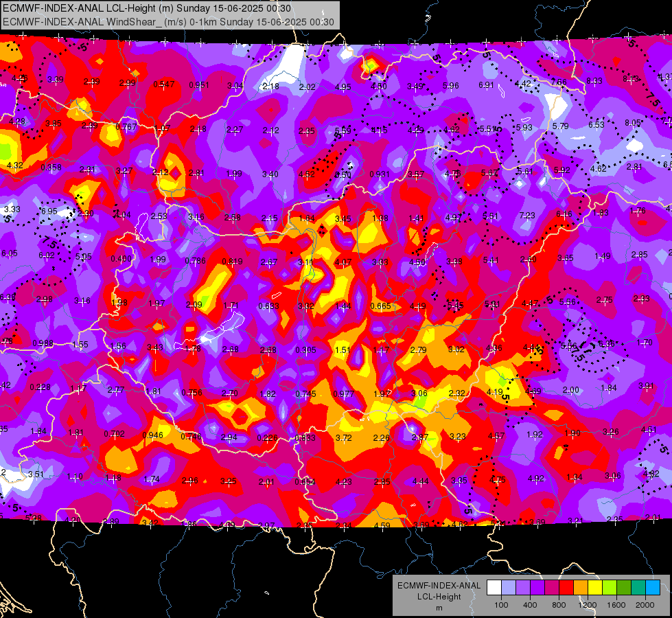Image resolution: width=672 pixels, height=618 pixels.
Task: Click the wind shear value "0.833"
Action: point(305,438)
